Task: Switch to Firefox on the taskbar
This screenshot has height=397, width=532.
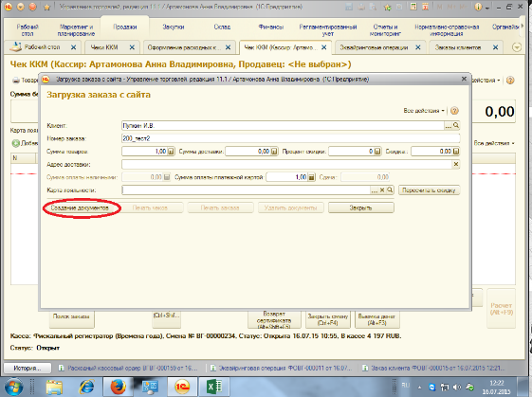Action: (x=119, y=387)
